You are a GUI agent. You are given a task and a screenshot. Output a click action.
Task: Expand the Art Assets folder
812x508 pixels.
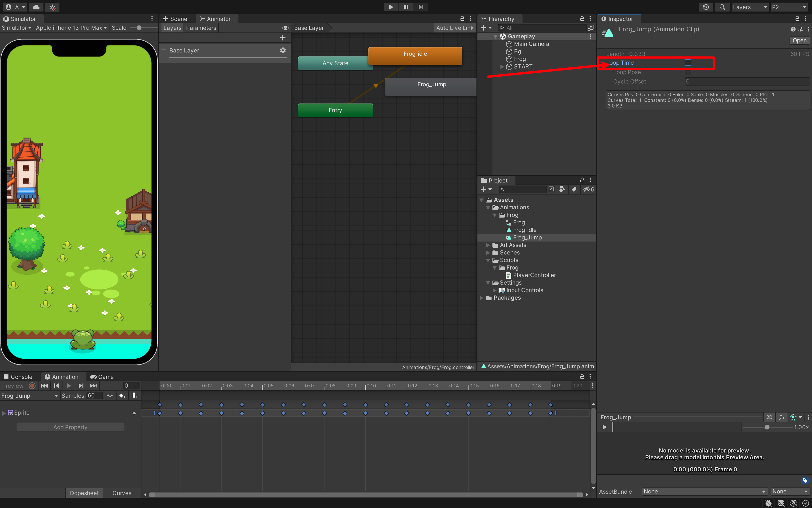coord(488,245)
